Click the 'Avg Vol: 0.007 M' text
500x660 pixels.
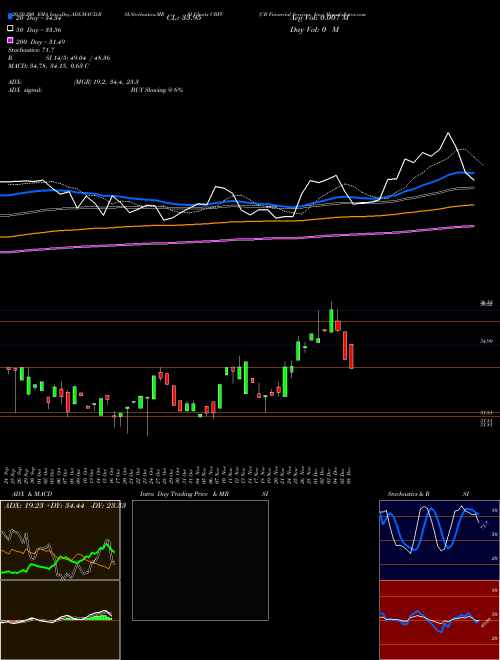319,18
